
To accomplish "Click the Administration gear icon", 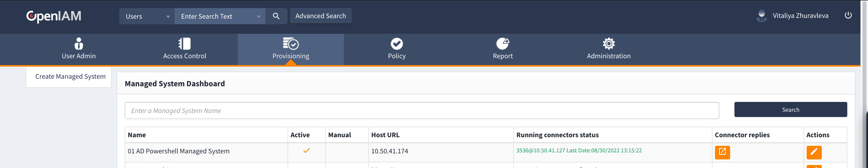I will (608, 44).
